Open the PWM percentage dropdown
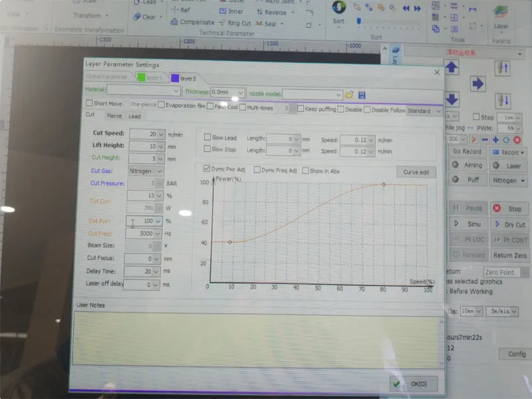Image resolution: width=532 pixels, height=399 pixels. pos(517,128)
